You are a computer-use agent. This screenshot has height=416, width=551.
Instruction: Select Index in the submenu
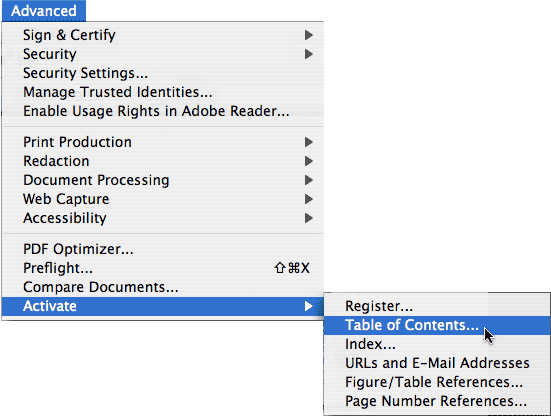437,344
